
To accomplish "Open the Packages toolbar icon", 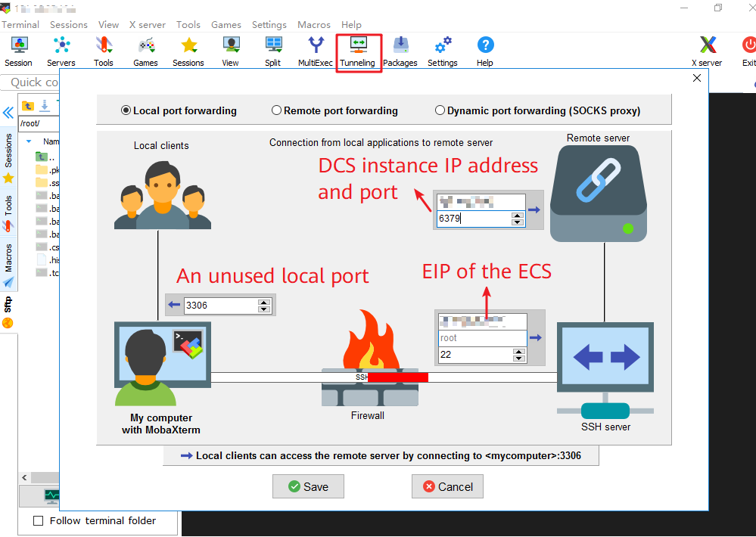I will [400, 51].
